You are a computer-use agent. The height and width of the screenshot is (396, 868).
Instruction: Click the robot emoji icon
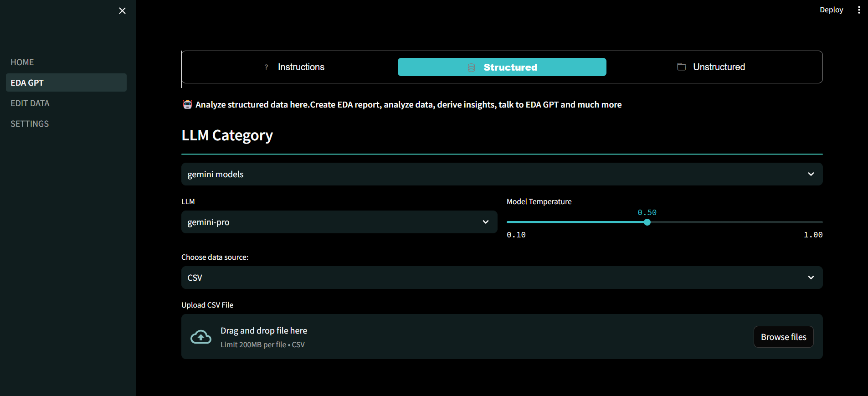(x=187, y=104)
